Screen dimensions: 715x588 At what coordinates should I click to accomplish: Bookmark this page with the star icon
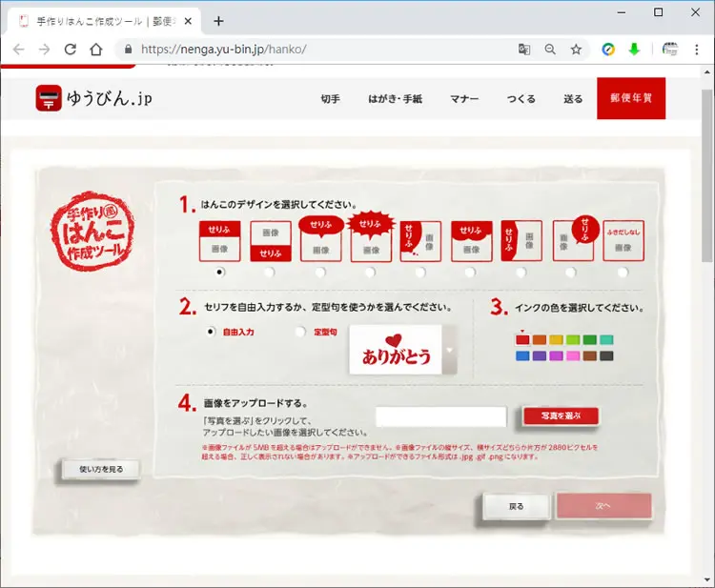pos(576,50)
